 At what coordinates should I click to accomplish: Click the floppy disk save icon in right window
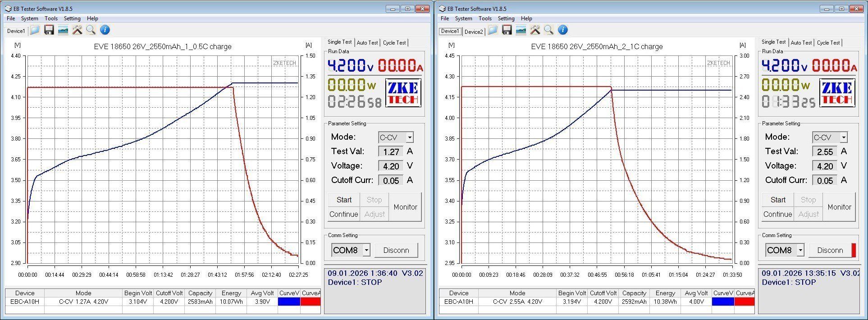click(x=507, y=30)
